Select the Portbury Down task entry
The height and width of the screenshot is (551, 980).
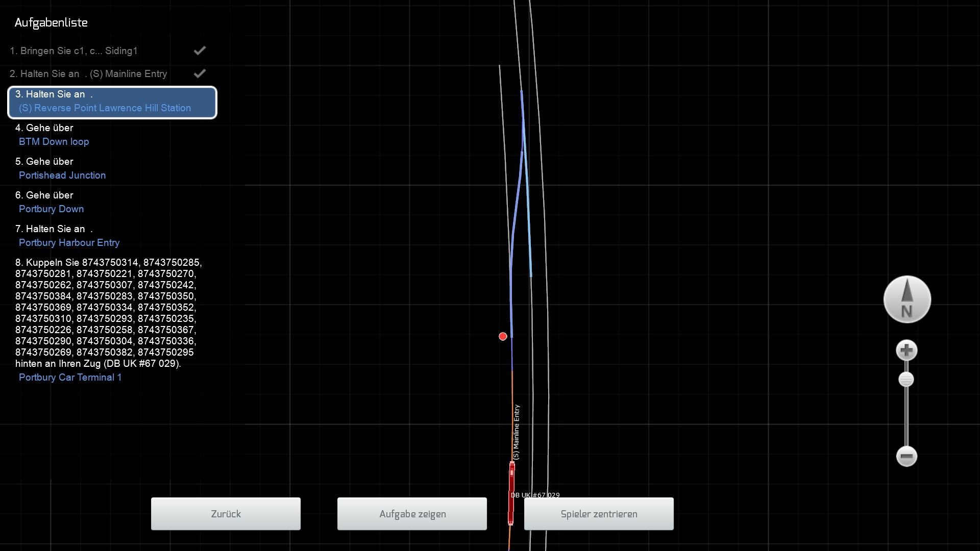coord(51,209)
